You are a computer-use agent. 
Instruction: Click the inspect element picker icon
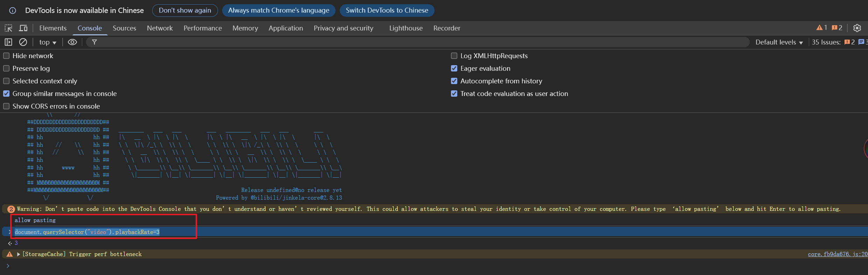click(8, 28)
